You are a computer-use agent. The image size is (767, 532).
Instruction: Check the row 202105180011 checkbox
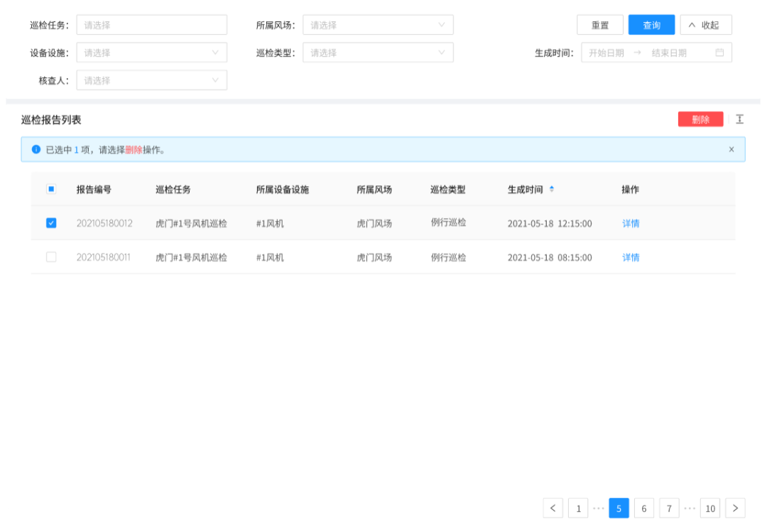coord(51,257)
